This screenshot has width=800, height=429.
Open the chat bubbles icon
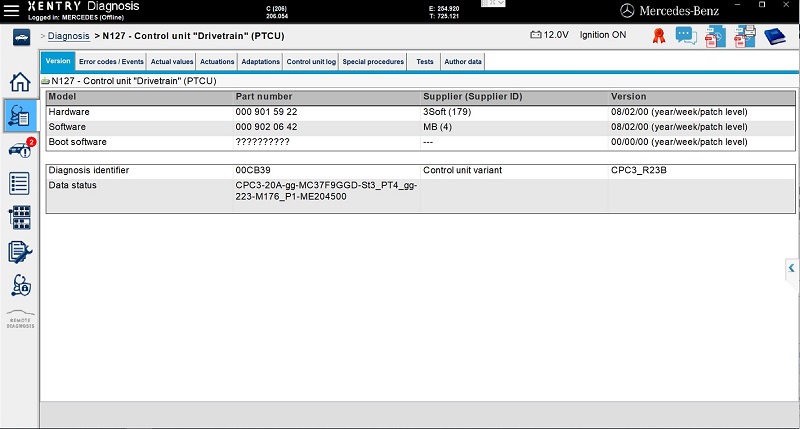[686, 36]
